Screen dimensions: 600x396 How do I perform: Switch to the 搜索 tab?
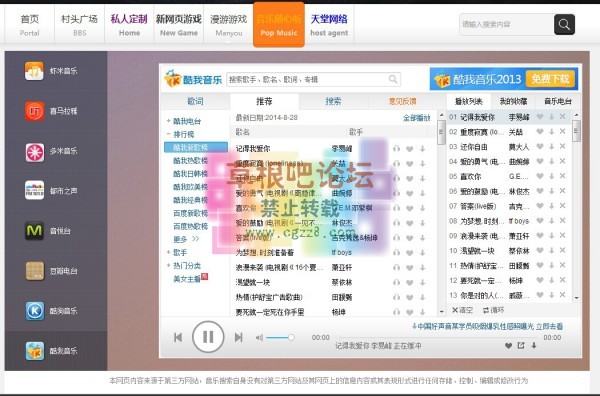(x=333, y=101)
